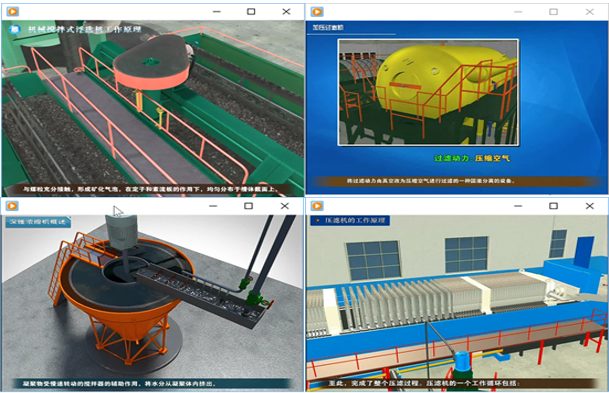Click the orange player icon of deep cone thickener window
Screen dimensions: 609x393
12,206
